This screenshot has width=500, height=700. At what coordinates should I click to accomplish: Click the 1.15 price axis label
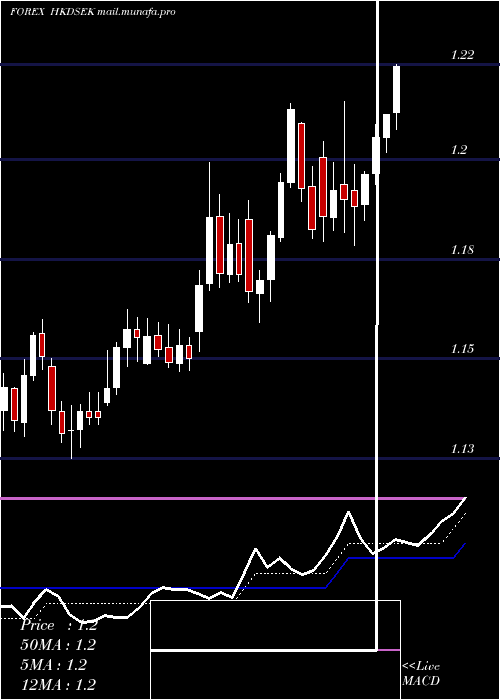click(x=462, y=349)
